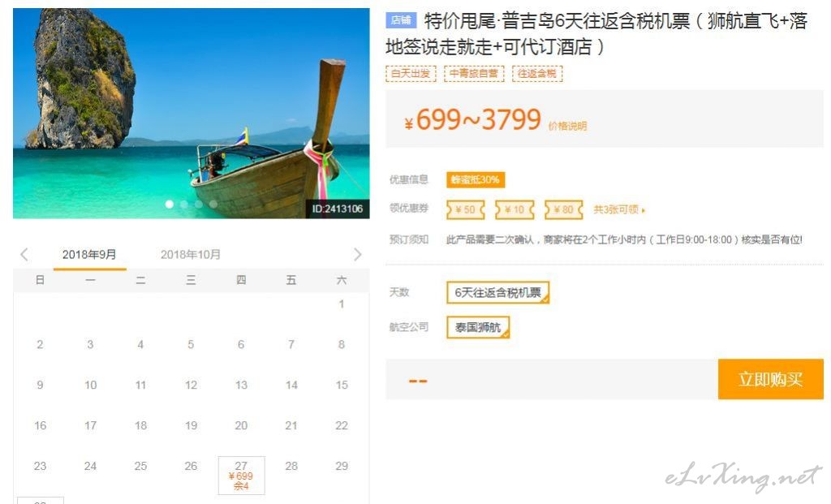Viewport: 831px width, 504px height.
Task: Claim the ¥50 coupon
Action: click(465, 209)
